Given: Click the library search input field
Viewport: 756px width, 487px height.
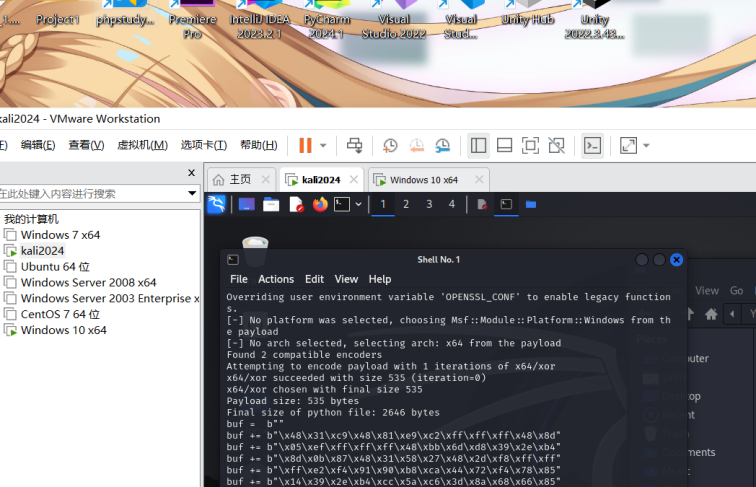Looking at the screenshot, I should click(90, 193).
